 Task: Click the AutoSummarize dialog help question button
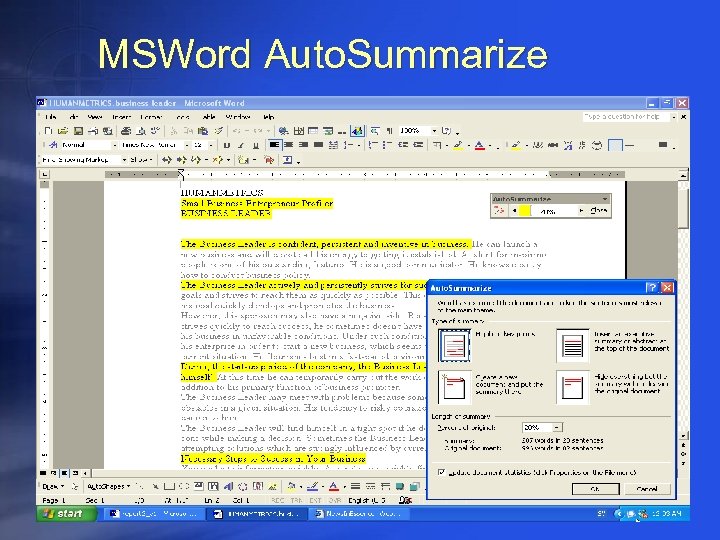[652, 287]
